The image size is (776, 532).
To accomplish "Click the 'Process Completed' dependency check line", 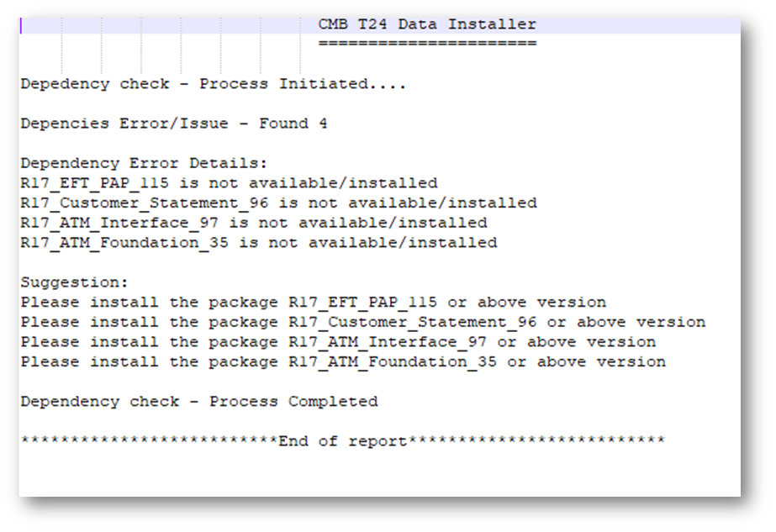I will [199, 402].
